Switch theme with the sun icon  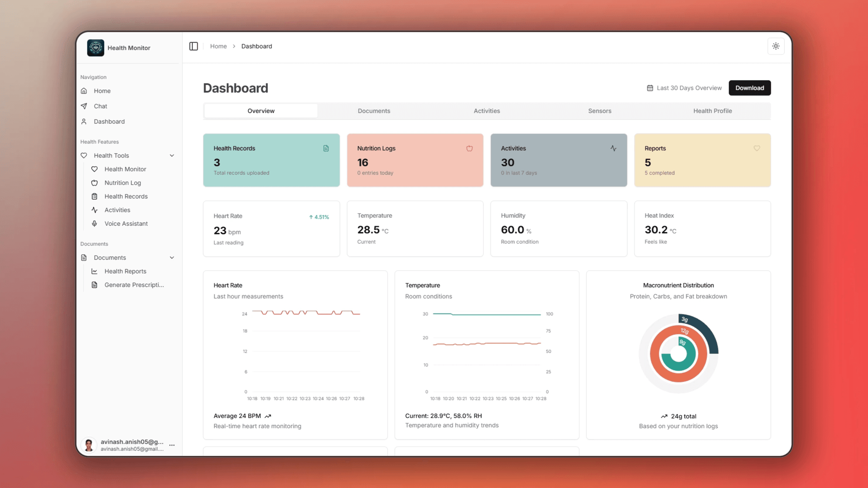coord(776,46)
